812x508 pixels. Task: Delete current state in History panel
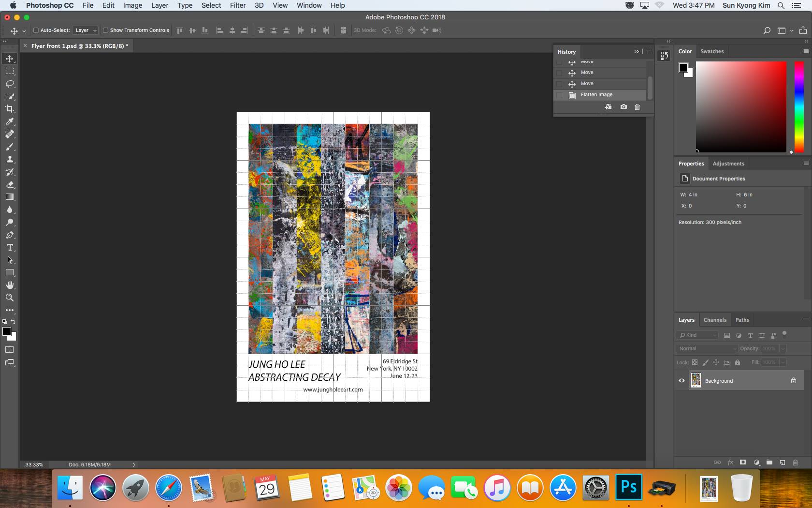click(x=637, y=107)
